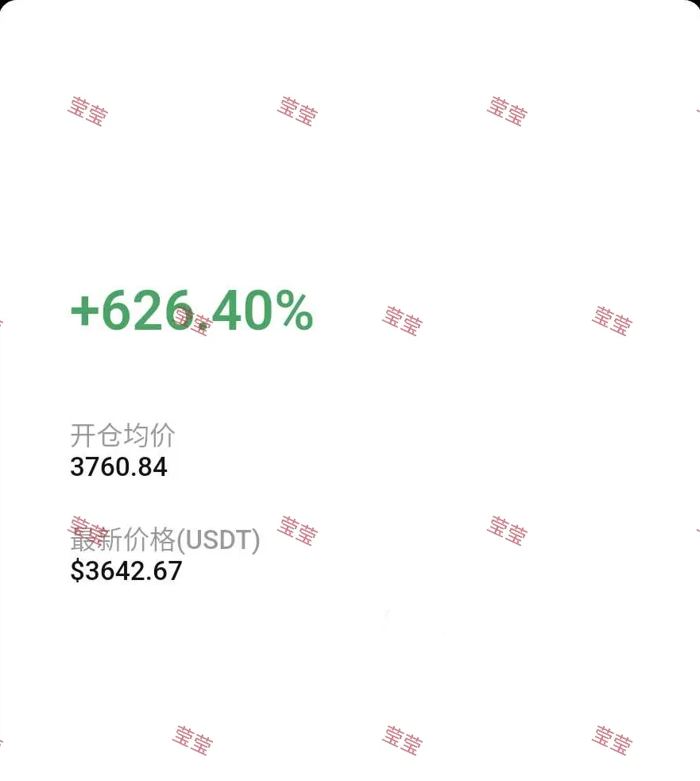Viewport: 700px width, 781px height.
Task: Click the 莹莹 watermark nearest right of the percent sign
Action: (403, 321)
